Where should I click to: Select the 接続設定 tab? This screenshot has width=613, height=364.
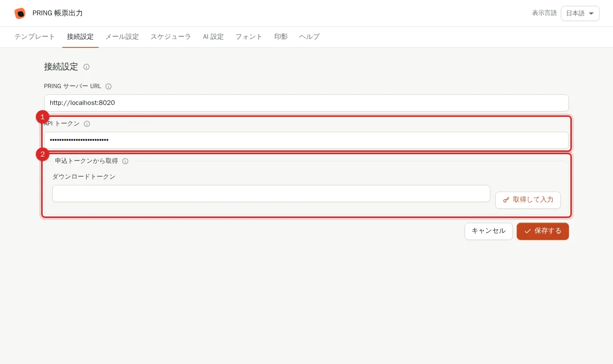pyautogui.click(x=80, y=37)
